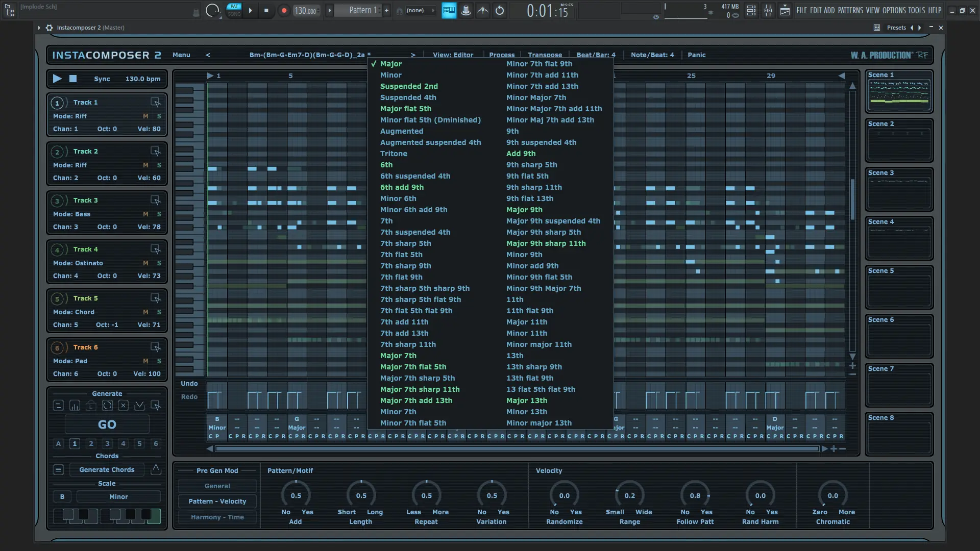Solo Track 5 using the S button

coord(159,312)
